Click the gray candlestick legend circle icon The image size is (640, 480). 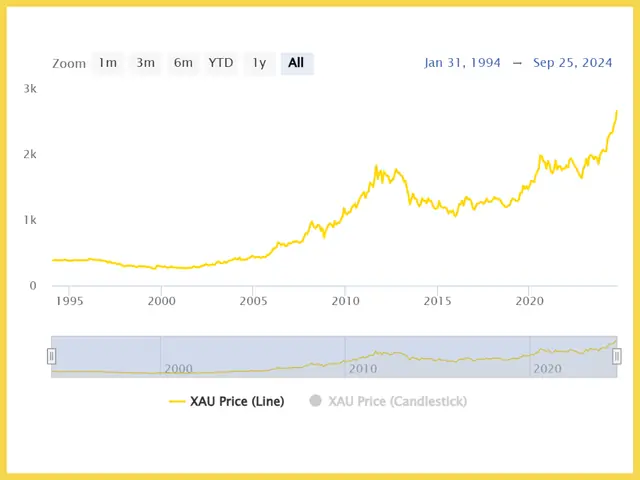click(315, 401)
